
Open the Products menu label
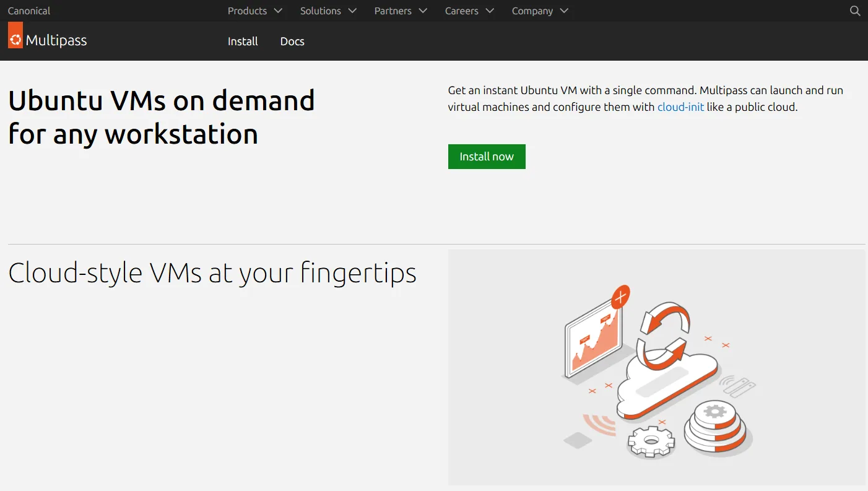pyautogui.click(x=247, y=11)
